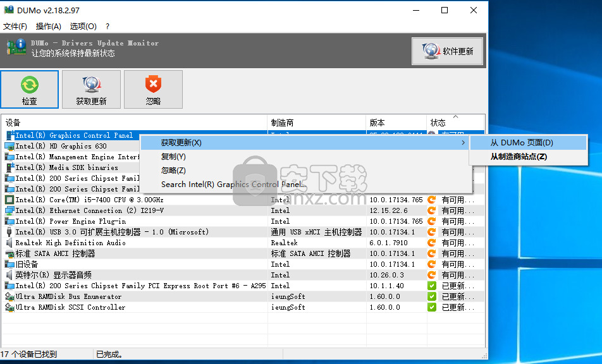Click the Management Engine Interface device icon
This screenshot has width=602, height=364.
(9, 157)
